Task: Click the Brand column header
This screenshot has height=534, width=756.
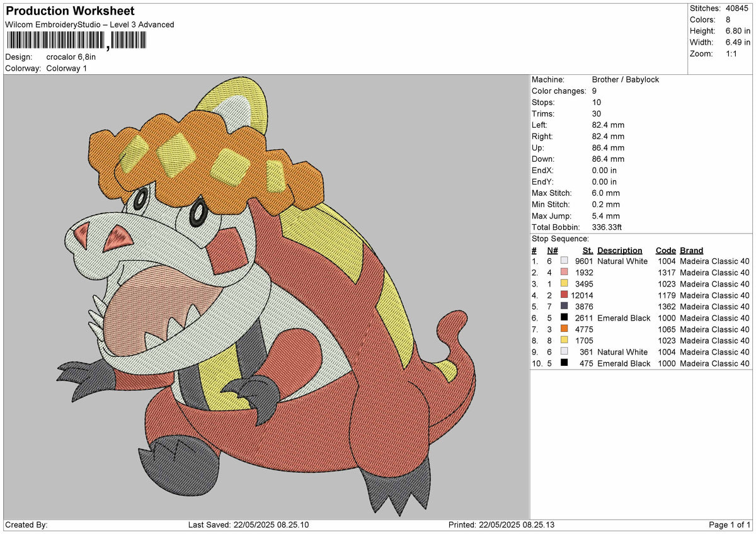Action: coord(691,250)
